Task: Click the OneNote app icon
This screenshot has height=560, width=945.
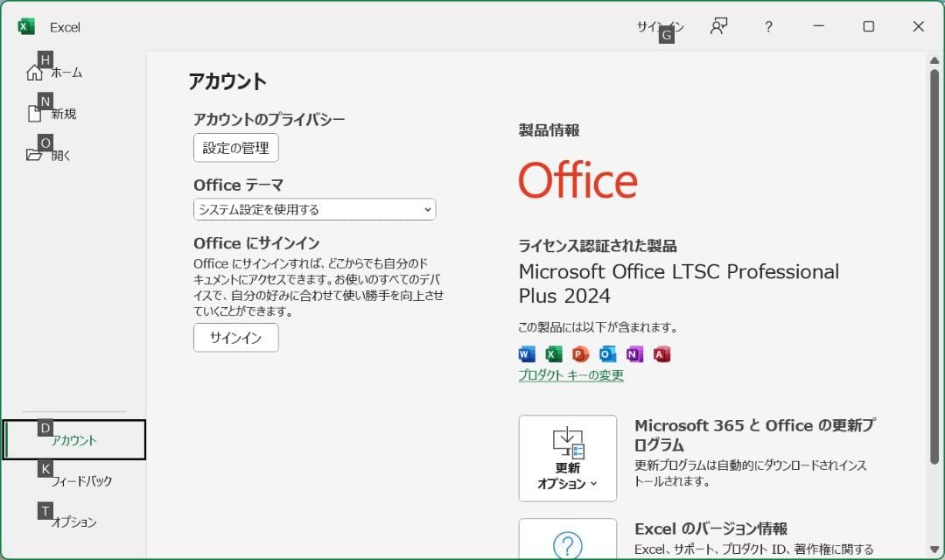Action: point(634,353)
